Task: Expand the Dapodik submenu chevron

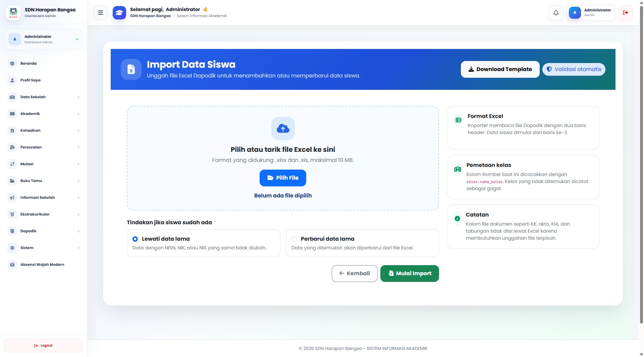Action: click(x=78, y=231)
